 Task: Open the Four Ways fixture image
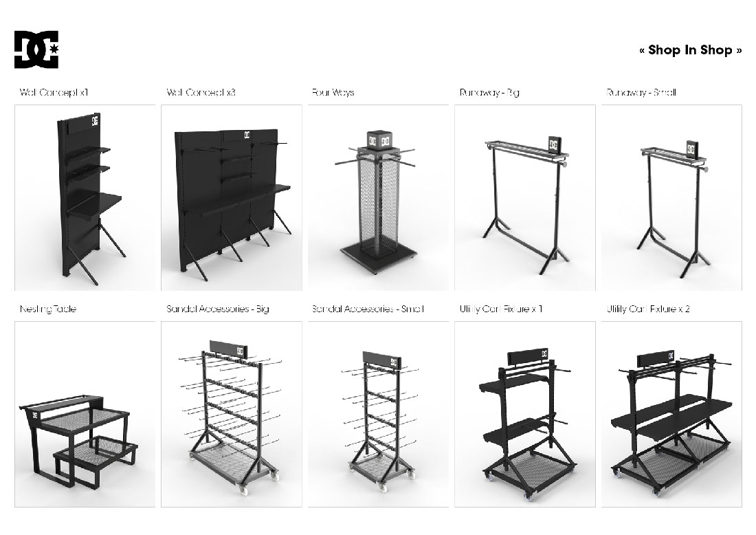379,198
